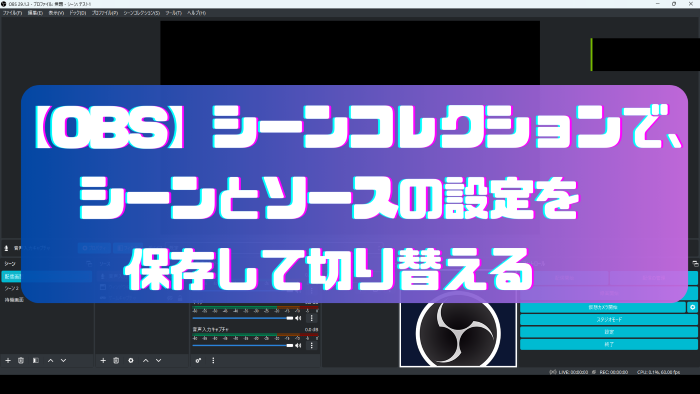Viewport: 700px width, 394px height.
Task: Open the ヘルプ(H) menu
Action: tap(196, 13)
